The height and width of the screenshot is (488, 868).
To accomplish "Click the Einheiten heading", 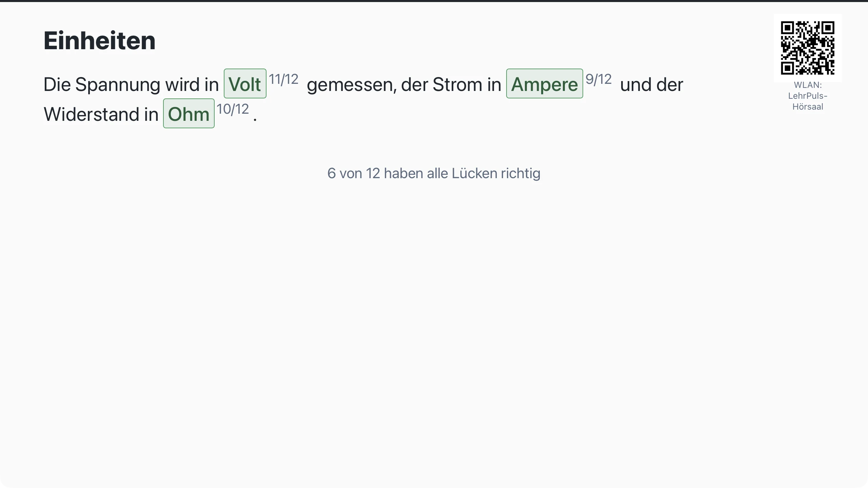I will (99, 41).
